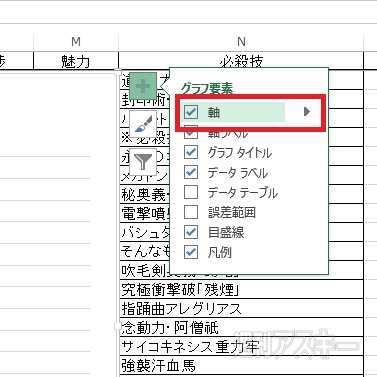
Task: Enable the データ テーブル checkbox
Action: click(191, 192)
